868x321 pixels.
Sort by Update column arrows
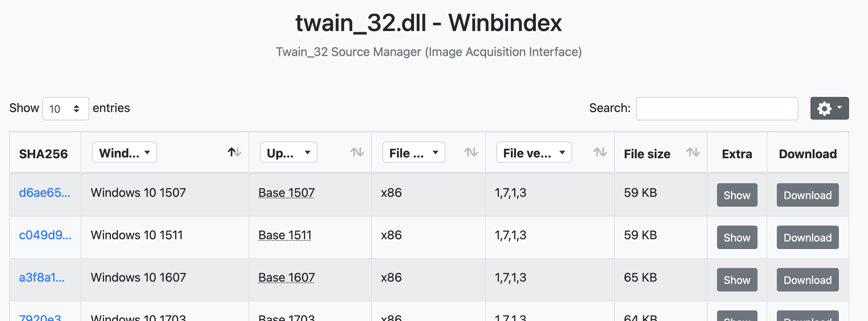[x=357, y=152]
